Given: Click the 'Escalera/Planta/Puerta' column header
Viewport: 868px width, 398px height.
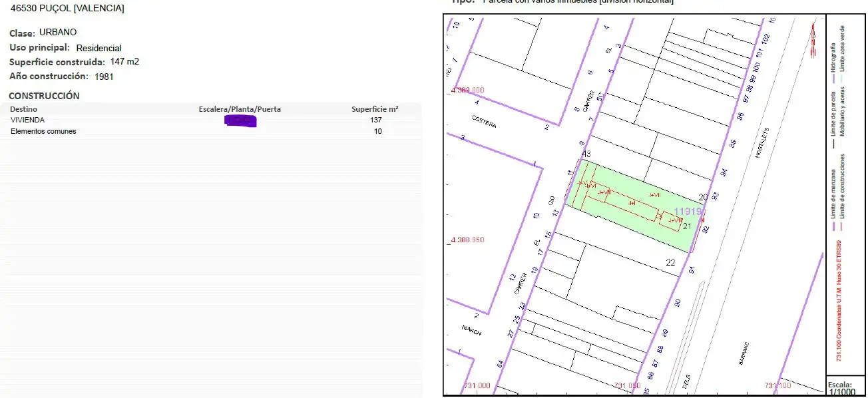Looking at the screenshot, I should (240, 109).
